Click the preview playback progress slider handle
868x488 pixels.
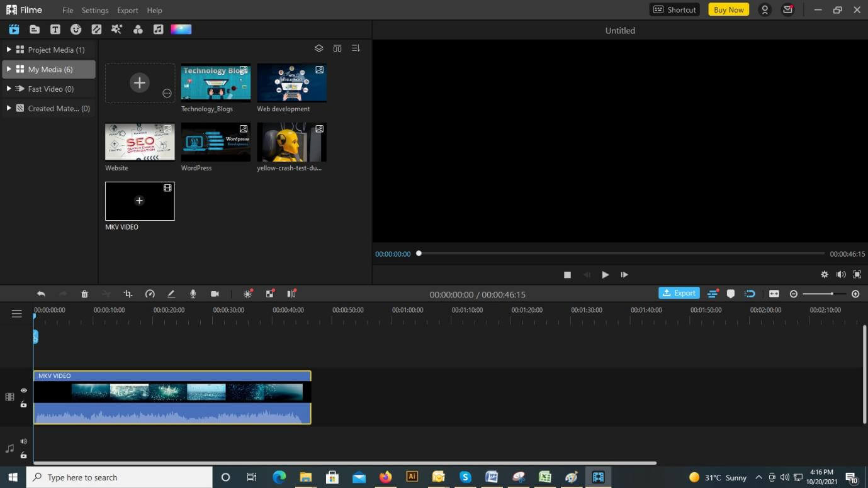[419, 253]
